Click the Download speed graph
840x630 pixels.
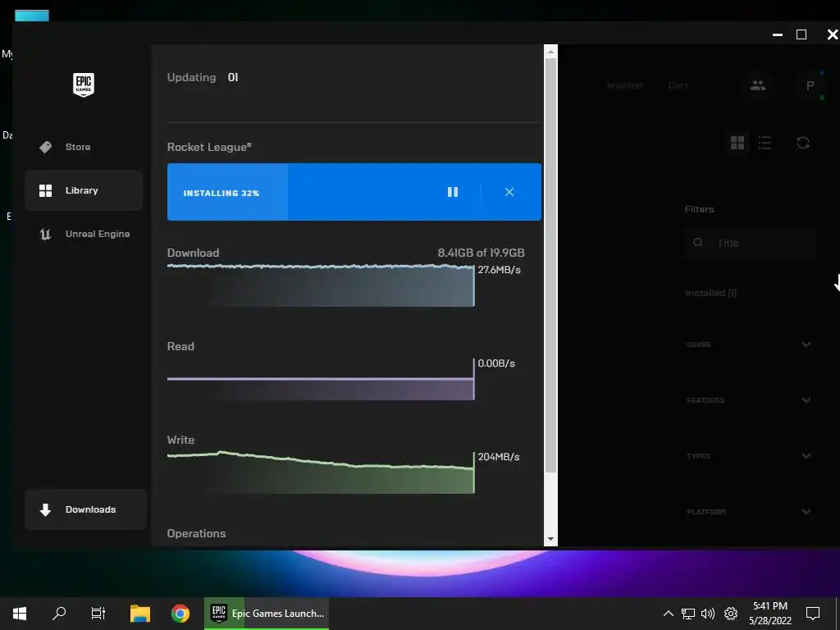[x=321, y=285]
